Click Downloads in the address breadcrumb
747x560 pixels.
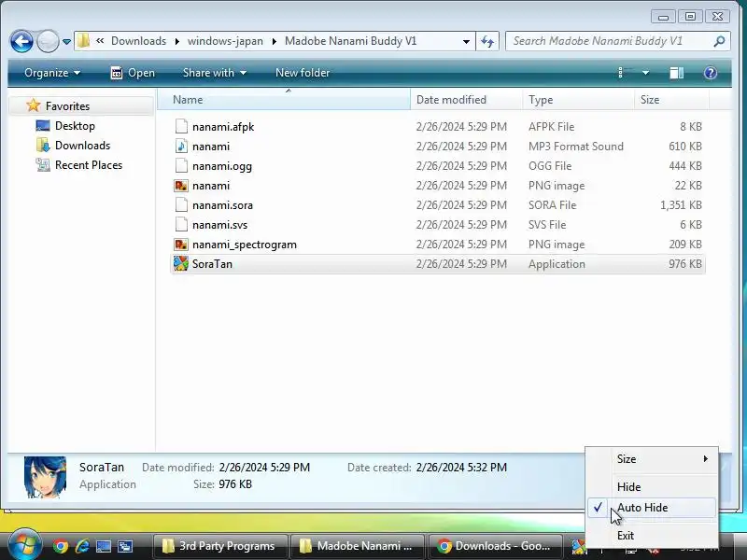[138, 41]
